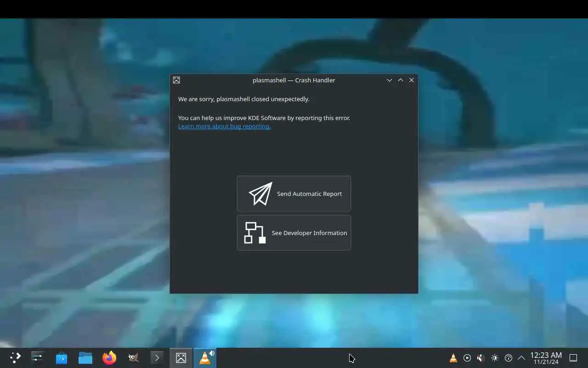This screenshot has height=368, width=588.
Task: Click the developer diagram icon
Action: pos(255,233)
